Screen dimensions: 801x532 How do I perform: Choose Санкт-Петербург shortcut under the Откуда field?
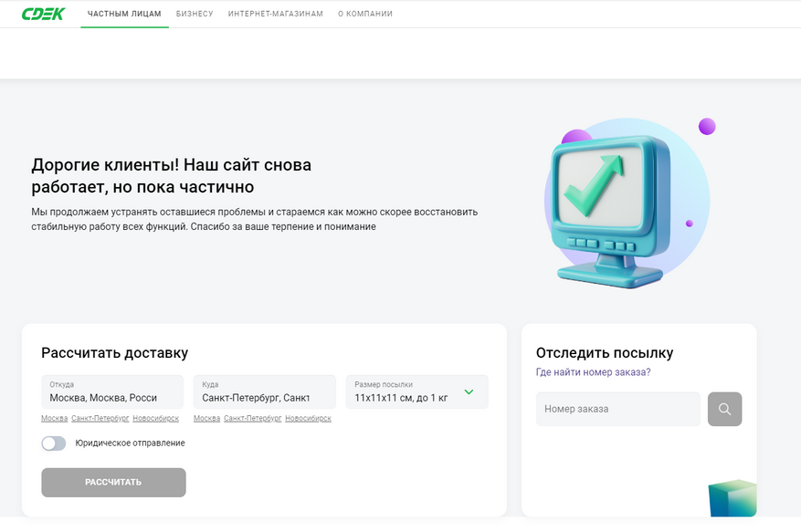point(99,419)
